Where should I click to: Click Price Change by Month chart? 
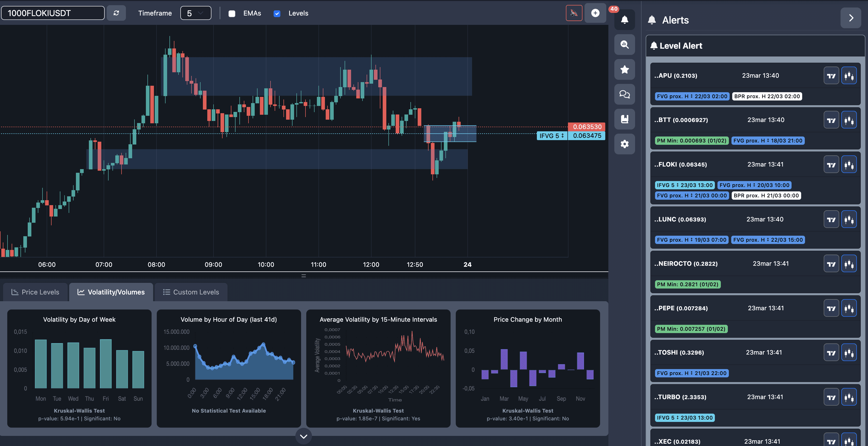click(x=528, y=369)
